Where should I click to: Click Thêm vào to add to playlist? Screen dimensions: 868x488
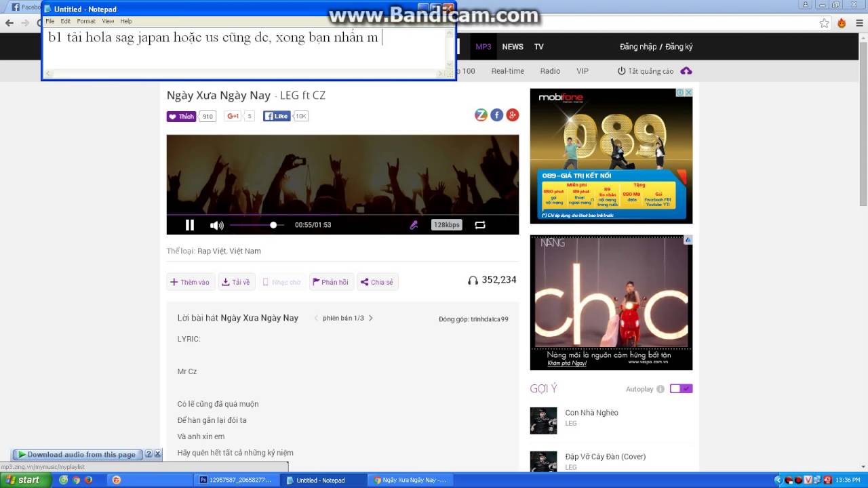(x=191, y=282)
